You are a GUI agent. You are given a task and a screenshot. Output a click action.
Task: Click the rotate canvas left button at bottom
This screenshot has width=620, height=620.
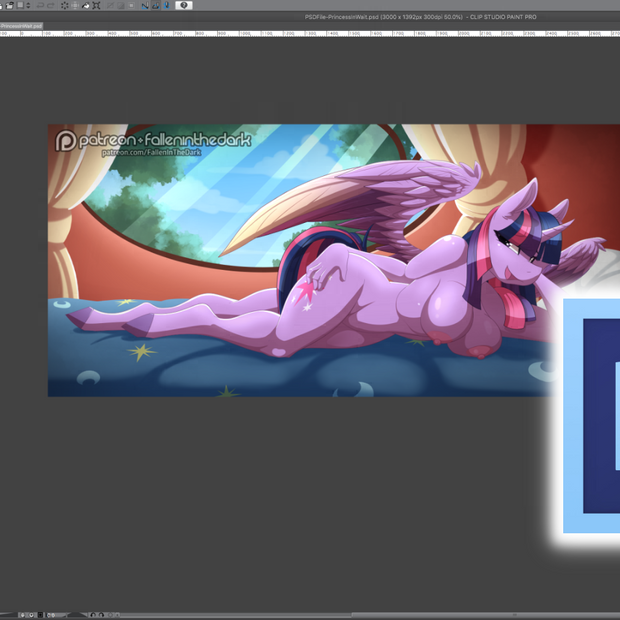[92, 615]
